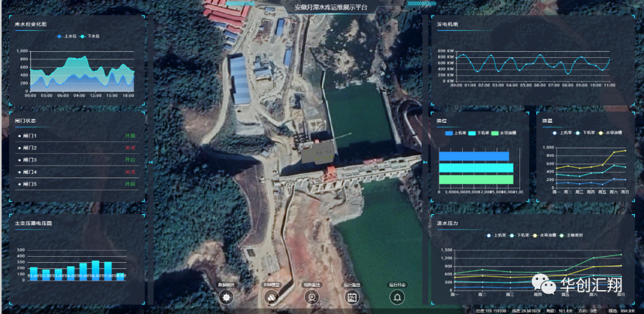Click tallest bar in 主变压器电压图 chart
Image resolution: width=644 pixels, height=314 pixels.
(x=95, y=270)
